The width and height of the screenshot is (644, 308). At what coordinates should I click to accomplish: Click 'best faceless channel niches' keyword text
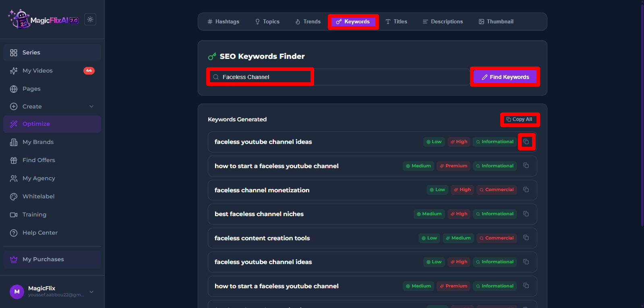tap(259, 214)
